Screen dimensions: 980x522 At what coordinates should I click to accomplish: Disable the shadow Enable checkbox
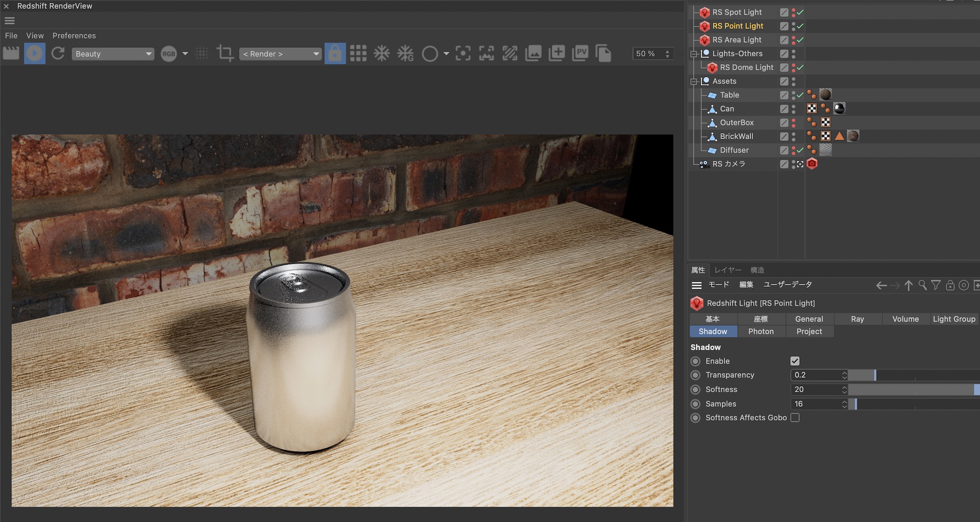click(x=795, y=361)
